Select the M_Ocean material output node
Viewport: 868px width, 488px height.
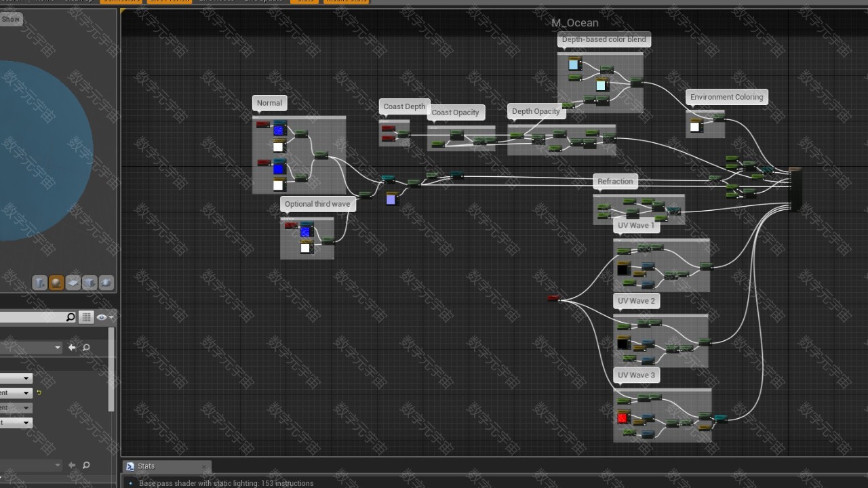[x=795, y=189]
